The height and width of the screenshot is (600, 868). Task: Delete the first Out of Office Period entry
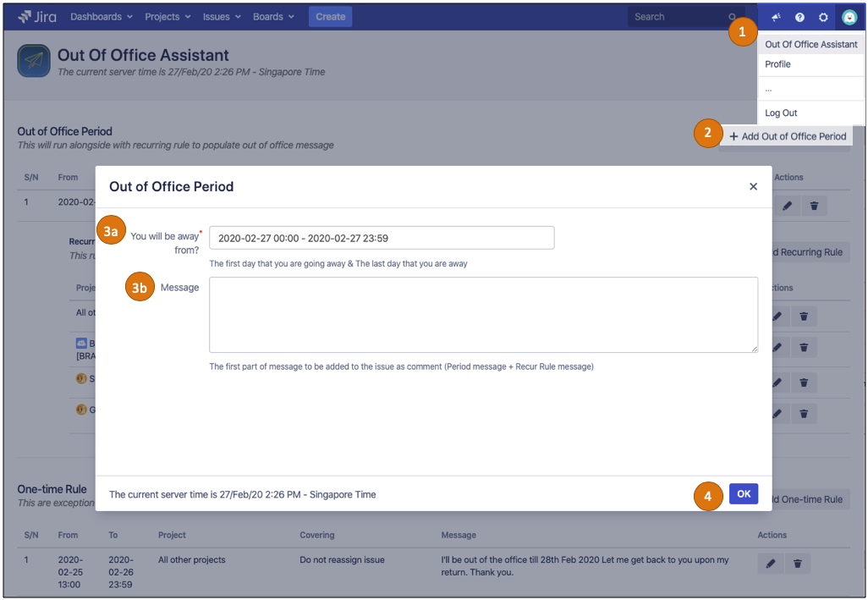814,206
